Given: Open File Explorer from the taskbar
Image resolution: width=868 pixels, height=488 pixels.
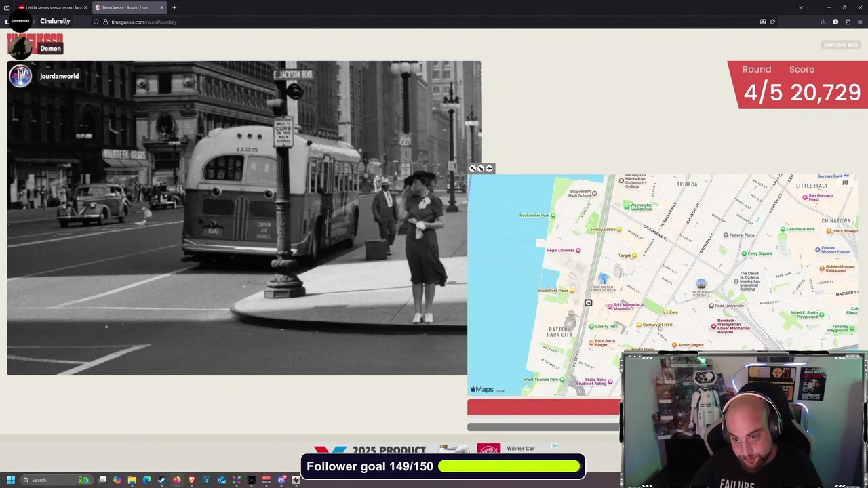Looking at the screenshot, I should 132,480.
